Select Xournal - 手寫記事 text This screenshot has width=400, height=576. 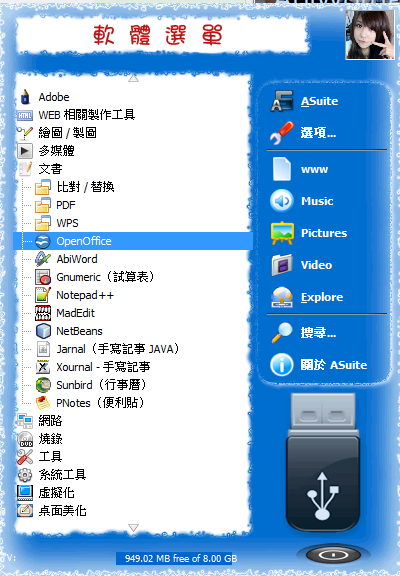click(x=103, y=367)
